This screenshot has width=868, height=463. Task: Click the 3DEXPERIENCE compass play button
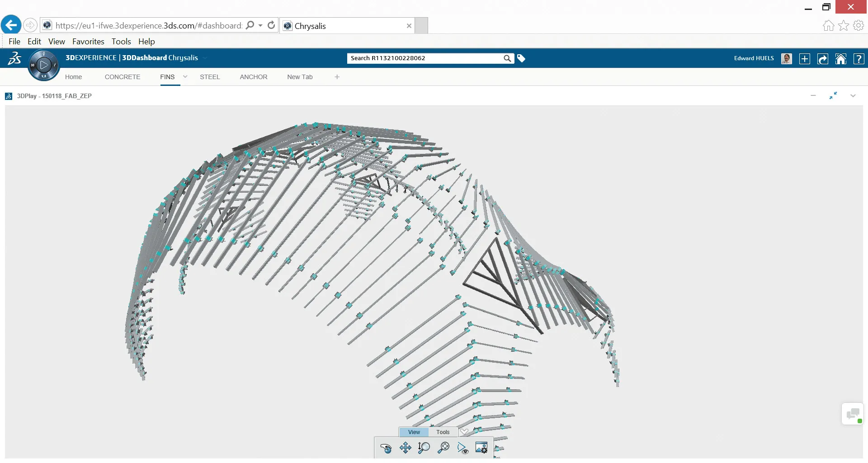coord(44,65)
